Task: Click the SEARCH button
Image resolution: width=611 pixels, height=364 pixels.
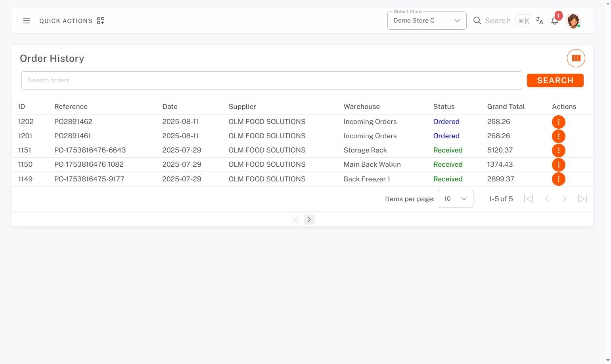Action: 555,80
